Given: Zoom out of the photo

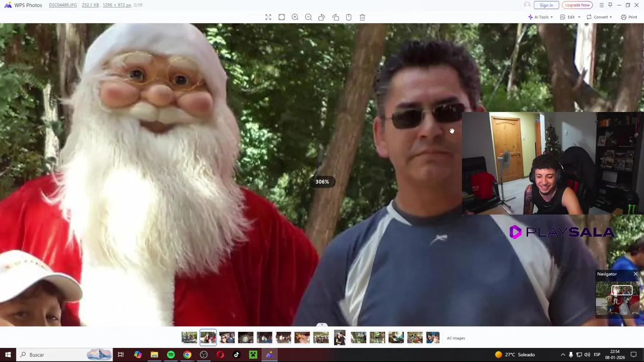Looking at the screenshot, I should tap(308, 17).
